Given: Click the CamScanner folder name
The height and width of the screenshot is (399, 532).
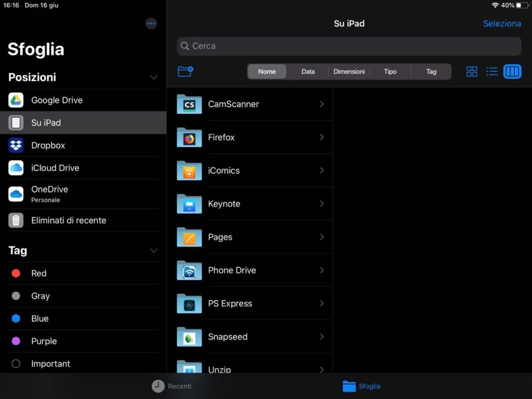Looking at the screenshot, I should click(233, 104).
